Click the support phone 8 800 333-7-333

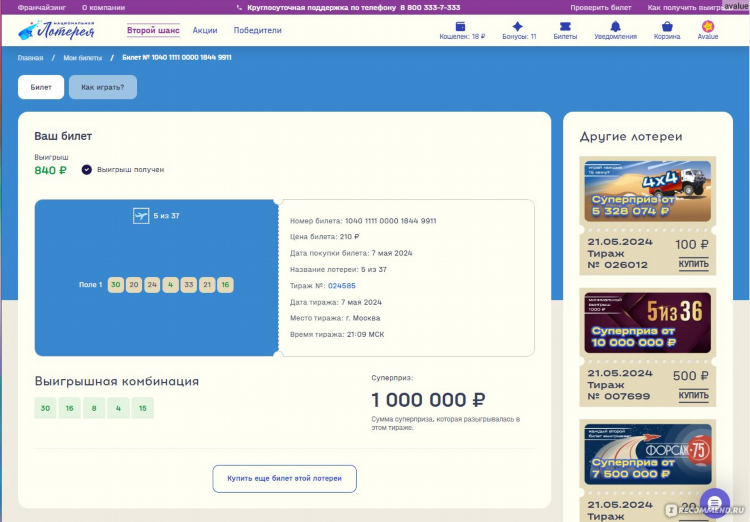click(430, 8)
